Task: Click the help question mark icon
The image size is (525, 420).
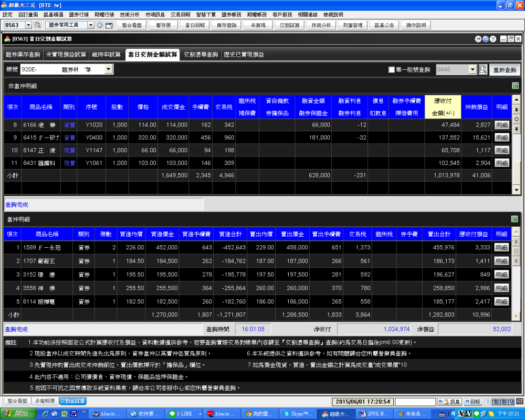Action: (493, 39)
